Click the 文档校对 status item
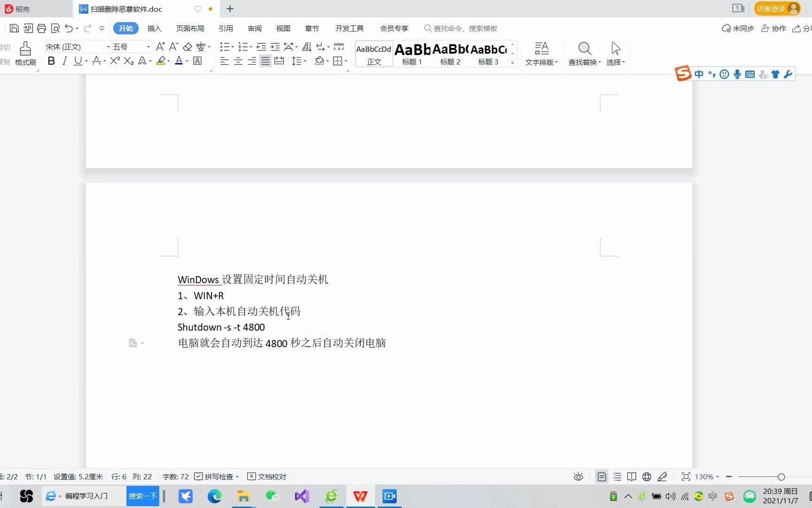The width and height of the screenshot is (812, 508). [x=267, y=476]
